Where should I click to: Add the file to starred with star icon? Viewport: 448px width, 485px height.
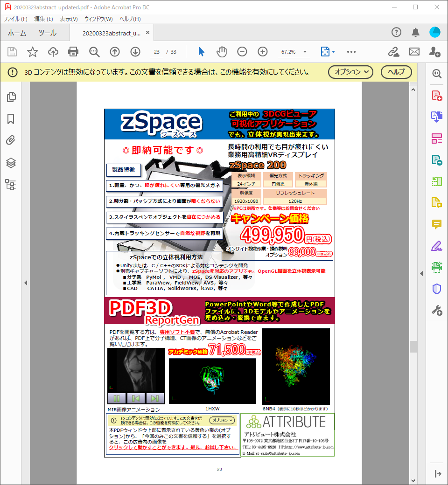(33, 52)
